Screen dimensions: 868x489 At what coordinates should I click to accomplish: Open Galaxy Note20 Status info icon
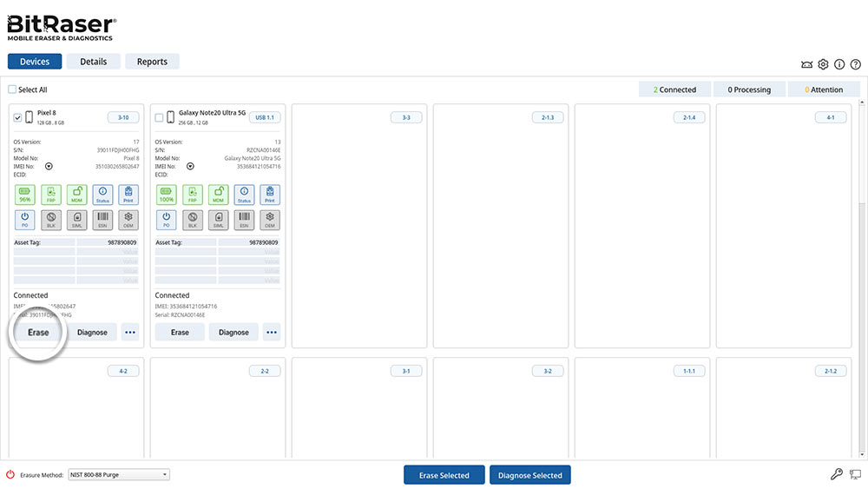[244, 195]
